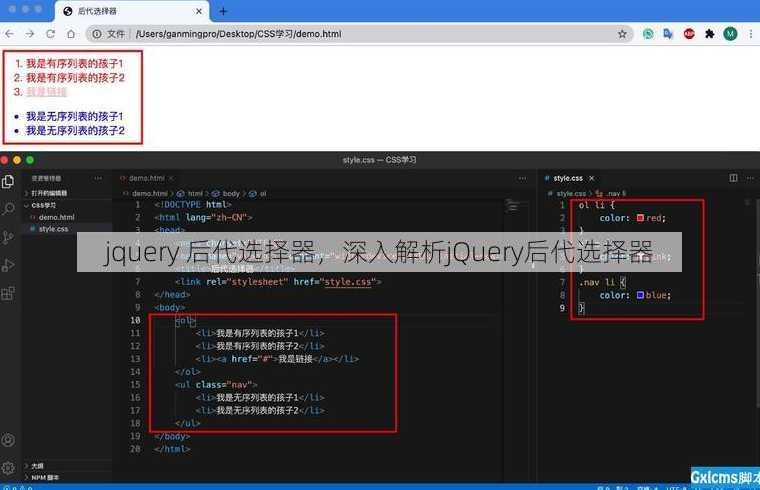Image resolution: width=760 pixels, height=490 pixels.
Task: Click the 我是链接 link on the page
Action: point(46,92)
